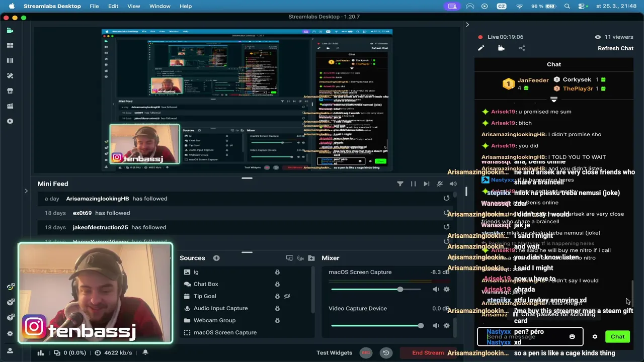Open the sidebar tools icon
644x362 pixels.
(x=10, y=75)
